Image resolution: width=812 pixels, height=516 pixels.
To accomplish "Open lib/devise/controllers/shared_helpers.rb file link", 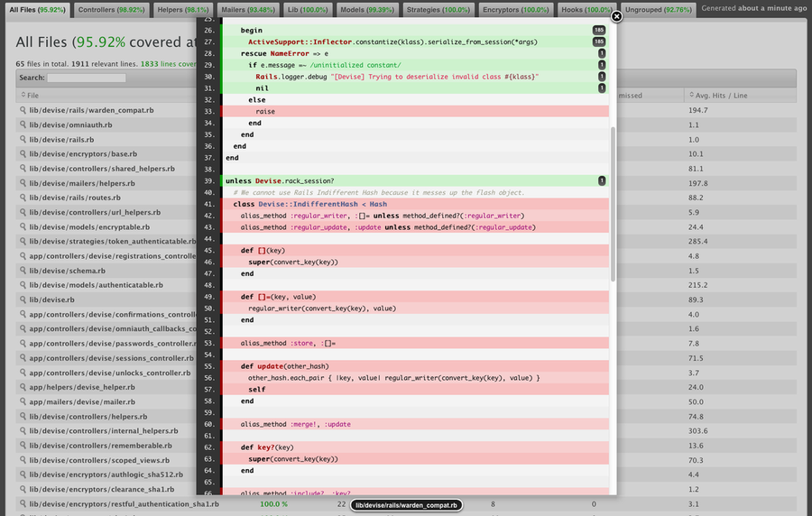I will pos(102,169).
